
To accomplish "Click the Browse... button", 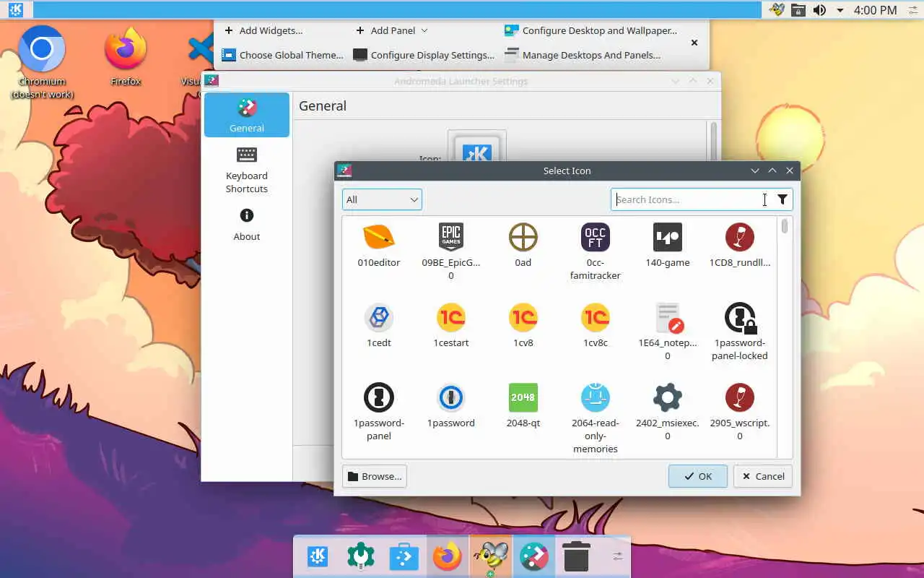I will point(375,476).
